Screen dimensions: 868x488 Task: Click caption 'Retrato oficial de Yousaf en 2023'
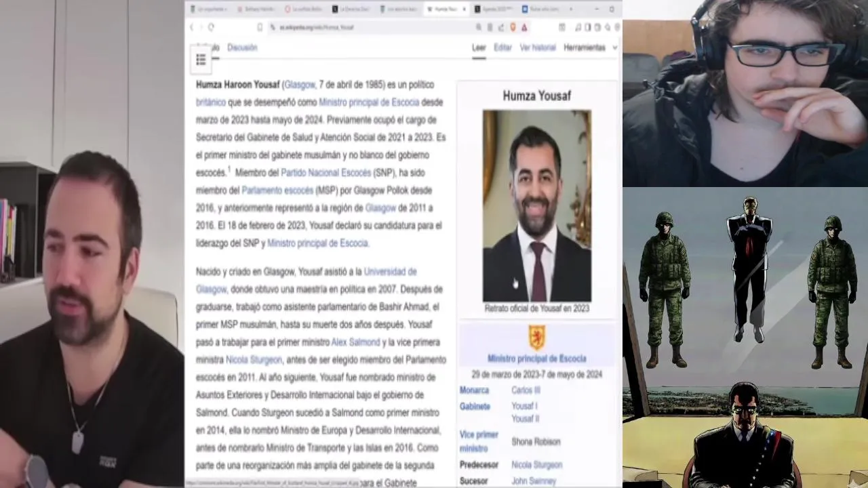[x=536, y=308]
